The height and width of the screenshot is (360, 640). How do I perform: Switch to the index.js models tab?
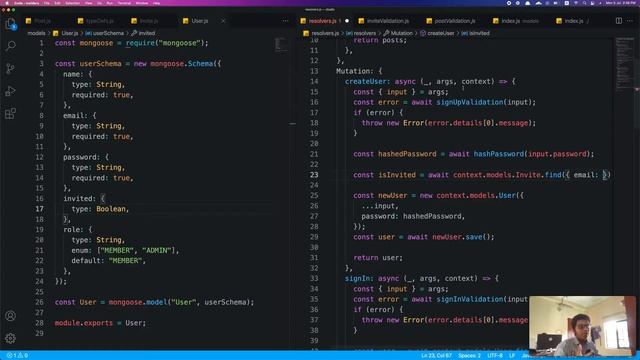click(x=516, y=21)
